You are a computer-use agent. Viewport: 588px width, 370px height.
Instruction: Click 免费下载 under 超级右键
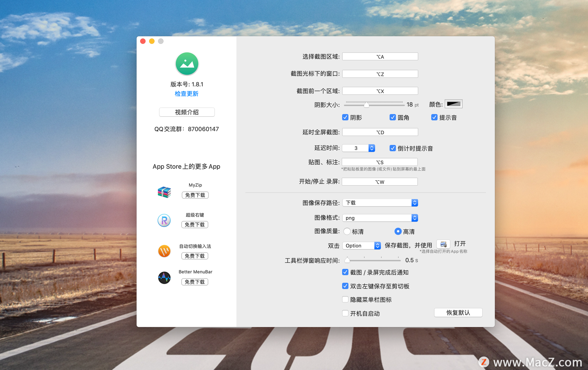tap(195, 225)
